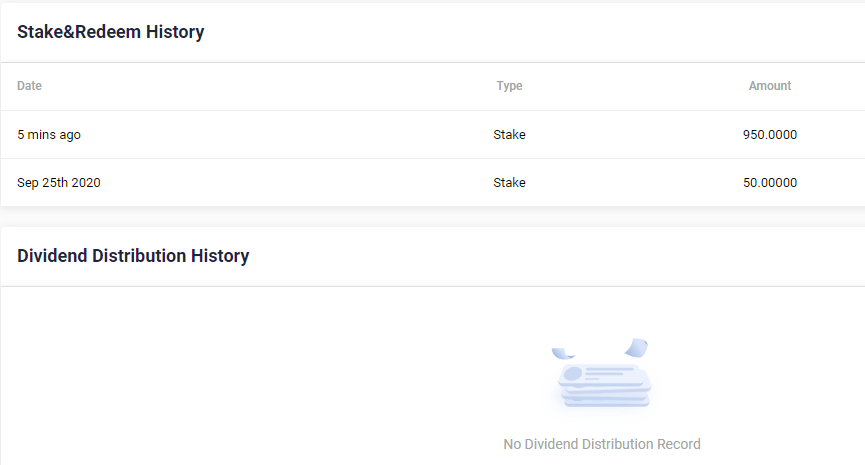Click the Dividend Distribution History heading

coord(133,256)
